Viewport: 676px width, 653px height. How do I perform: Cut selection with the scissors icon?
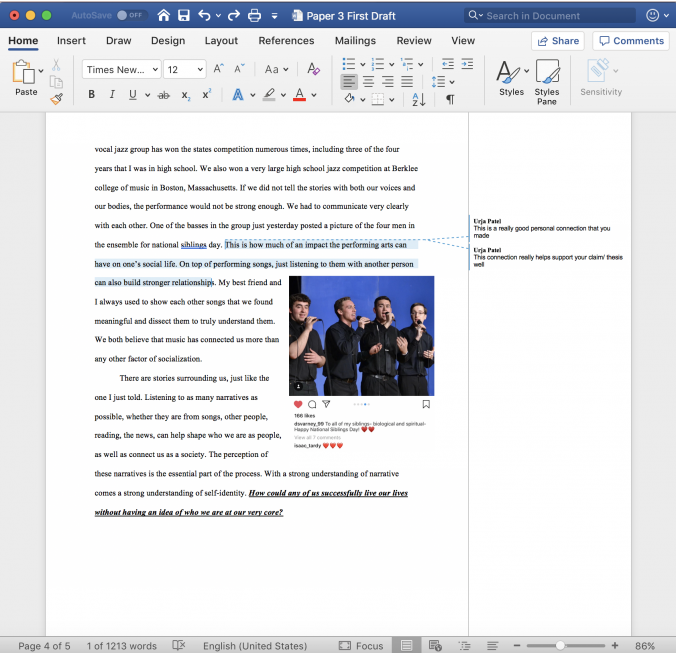56,65
